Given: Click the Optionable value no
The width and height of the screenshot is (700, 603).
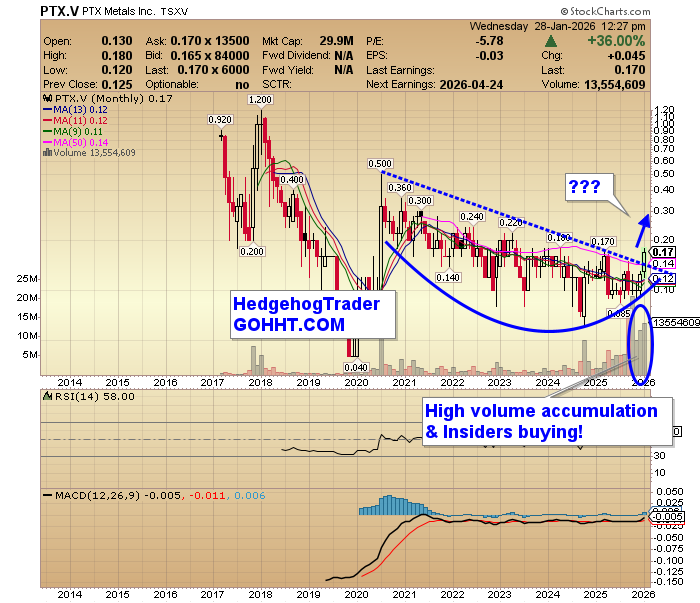Looking at the screenshot, I should [x=242, y=85].
